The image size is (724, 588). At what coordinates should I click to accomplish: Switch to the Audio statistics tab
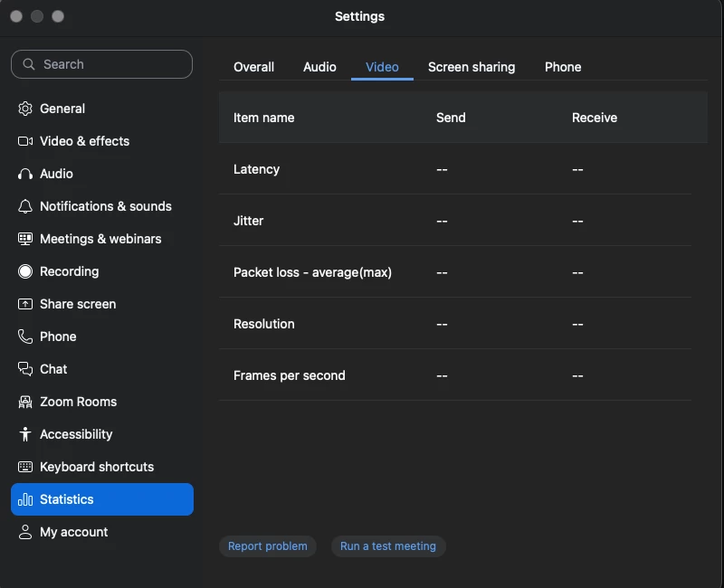tap(319, 67)
